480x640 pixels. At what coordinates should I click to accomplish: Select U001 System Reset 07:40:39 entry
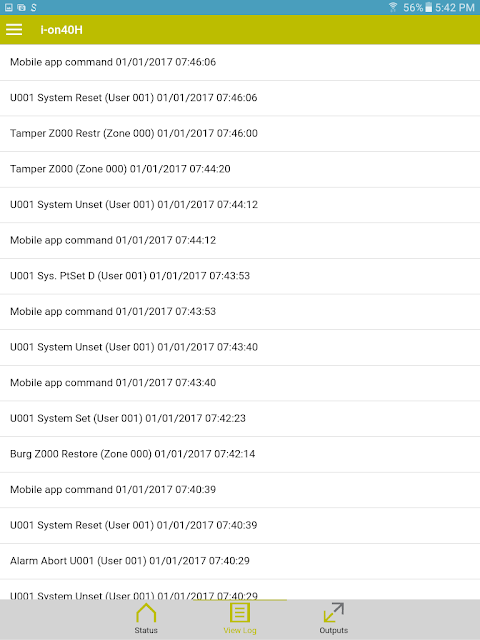click(x=240, y=525)
